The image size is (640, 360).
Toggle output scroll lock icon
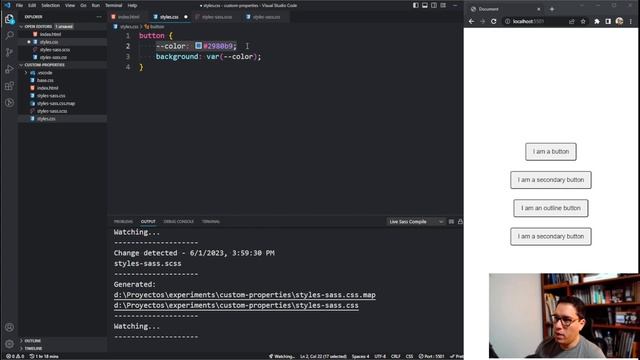coord(460,222)
